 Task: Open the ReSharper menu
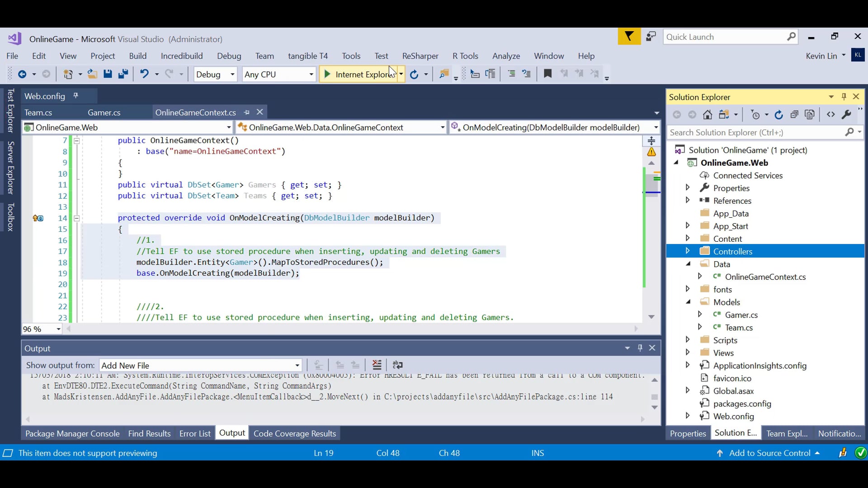420,56
